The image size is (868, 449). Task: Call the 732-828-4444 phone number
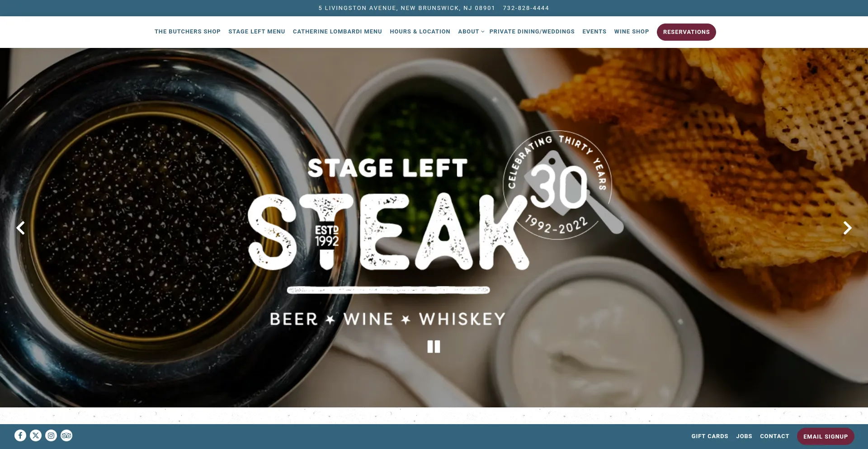(526, 8)
